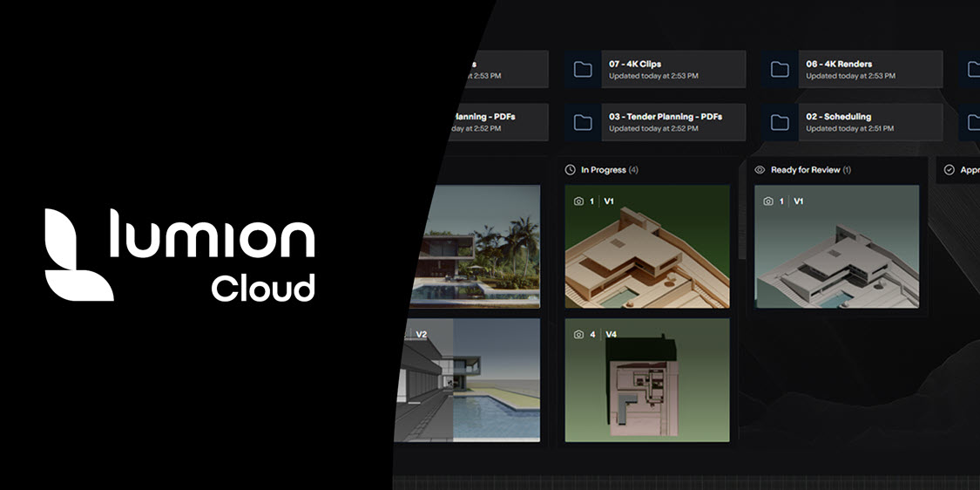Screen dimensions: 980x490
Task: Open the 02 - Scheduling folder name
Action: (x=838, y=116)
